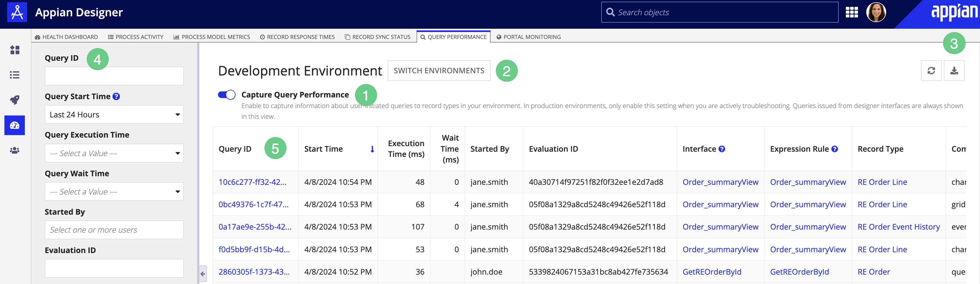The width and height of the screenshot is (980, 284).
Task: Sort by Record Type column header
Action: tap(880, 149)
